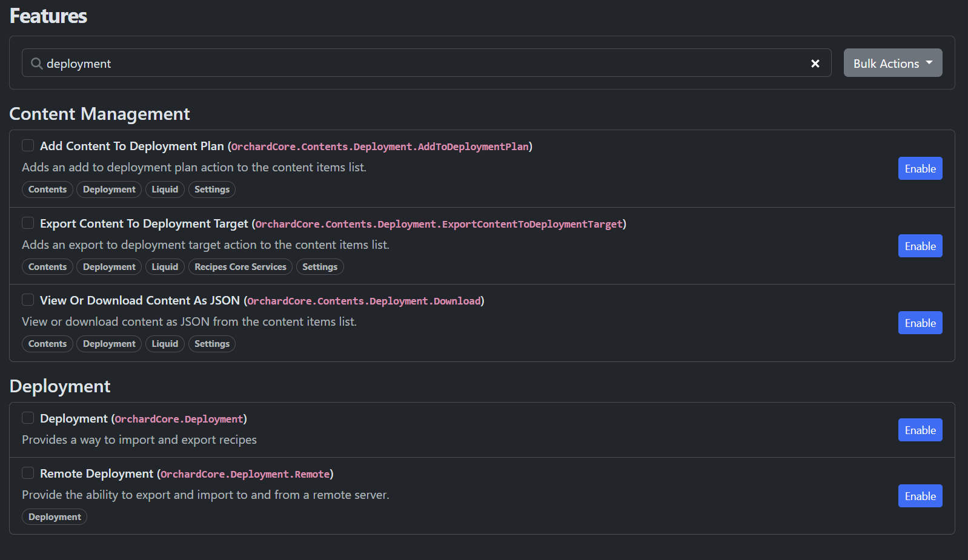Click Liquid tag under Add Content To Deployment Plan
The height and width of the screenshot is (560, 968).
click(x=165, y=189)
